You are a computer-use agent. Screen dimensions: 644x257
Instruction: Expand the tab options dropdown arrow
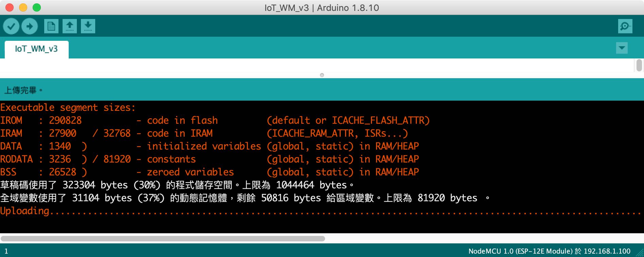click(622, 48)
